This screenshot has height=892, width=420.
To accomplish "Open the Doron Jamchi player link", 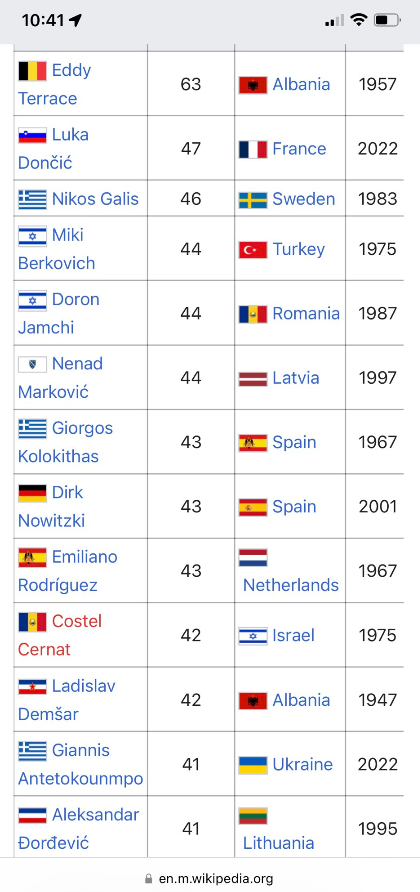I will (x=59, y=313).
